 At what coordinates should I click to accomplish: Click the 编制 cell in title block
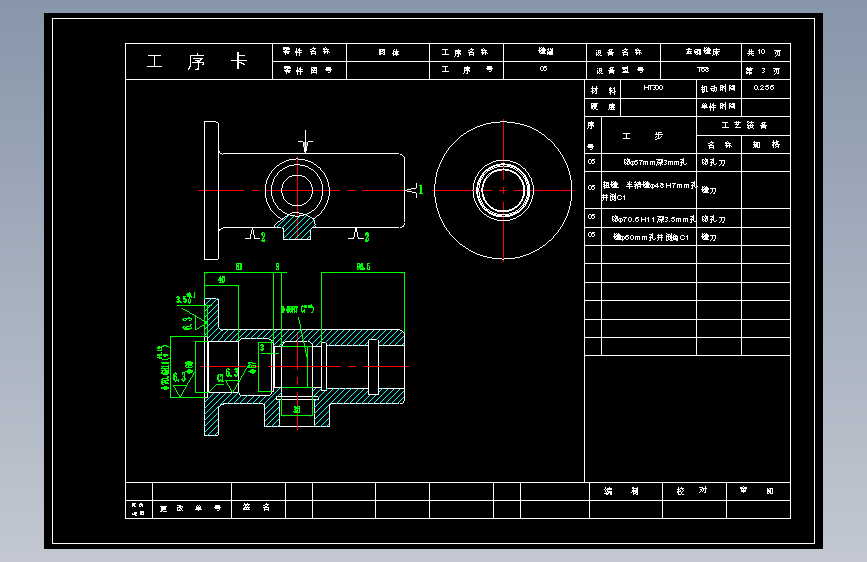point(626,491)
